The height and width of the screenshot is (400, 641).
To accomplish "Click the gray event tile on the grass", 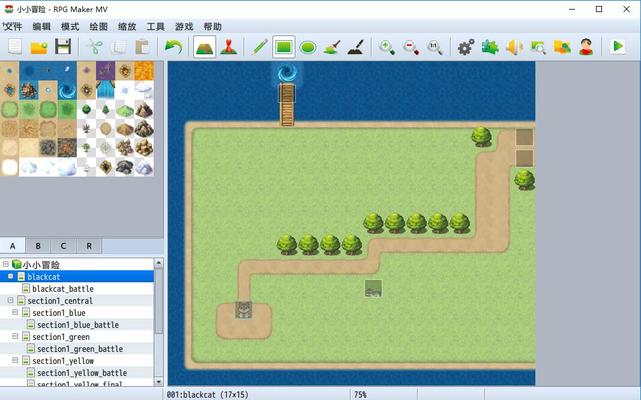I will [x=373, y=288].
